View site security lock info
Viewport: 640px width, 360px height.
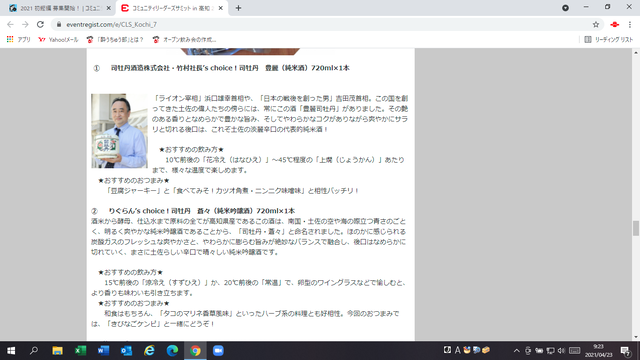click(59, 24)
